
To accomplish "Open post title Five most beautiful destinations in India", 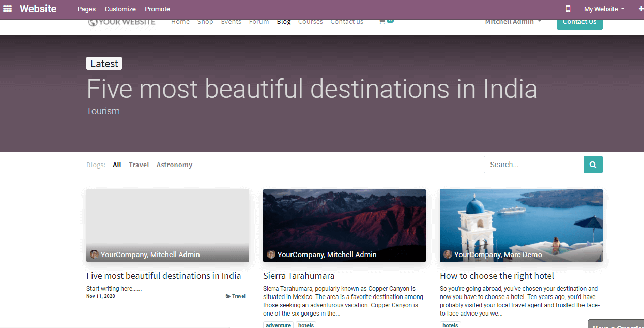I will [164, 276].
